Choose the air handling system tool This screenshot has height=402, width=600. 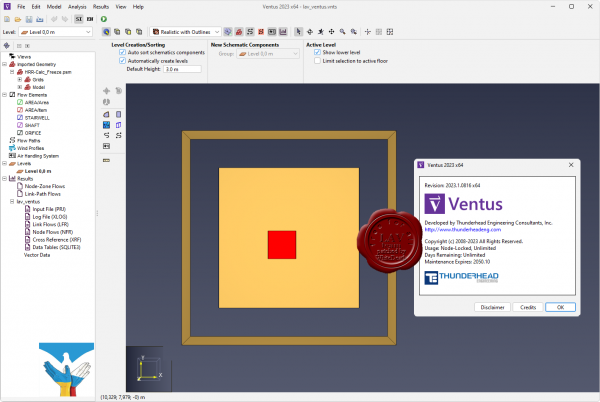tap(106, 146)
